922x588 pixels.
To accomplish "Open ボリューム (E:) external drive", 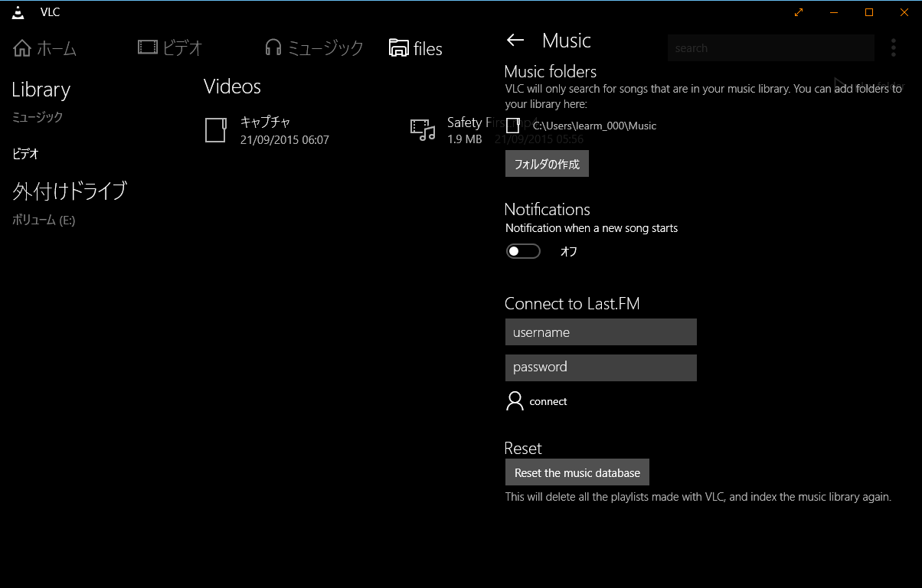I will (44, 220).
